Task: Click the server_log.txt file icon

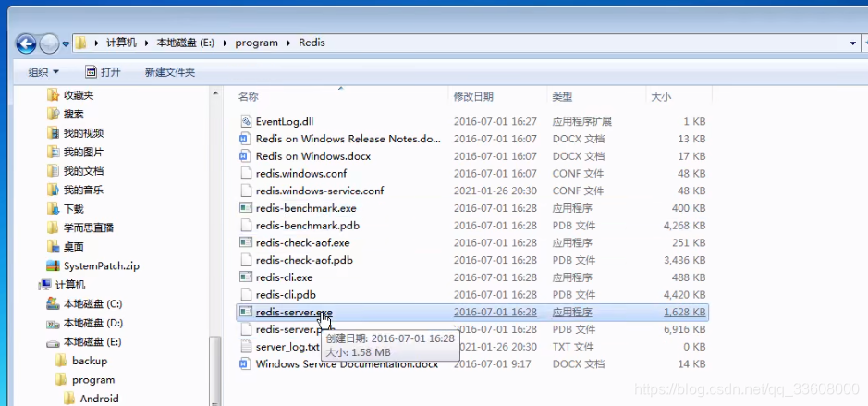Action: click(246, 347)
